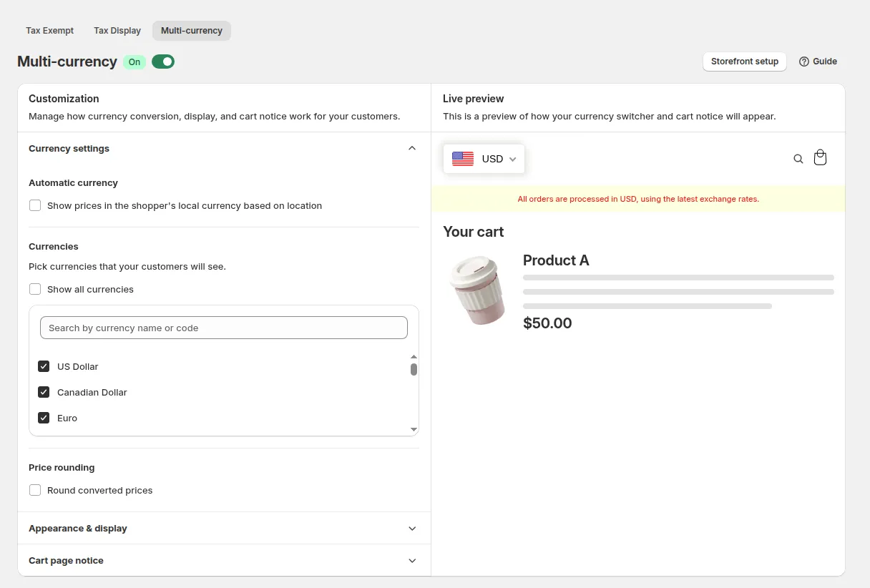This screenshot has width=870, height=588.
Task: Click the Live preview heading
Action: (x=473, y=99)
